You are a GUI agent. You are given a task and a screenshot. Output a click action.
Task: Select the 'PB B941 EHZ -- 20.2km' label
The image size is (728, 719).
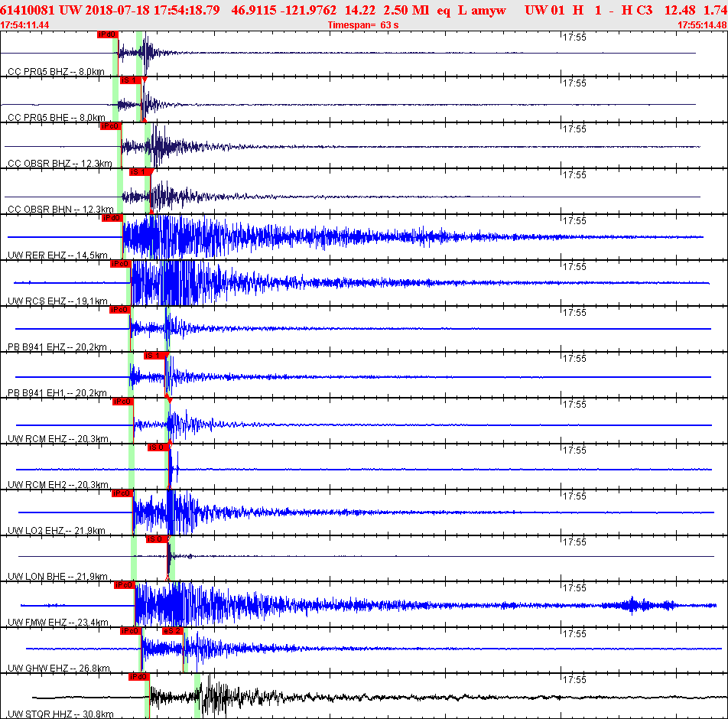57,347
